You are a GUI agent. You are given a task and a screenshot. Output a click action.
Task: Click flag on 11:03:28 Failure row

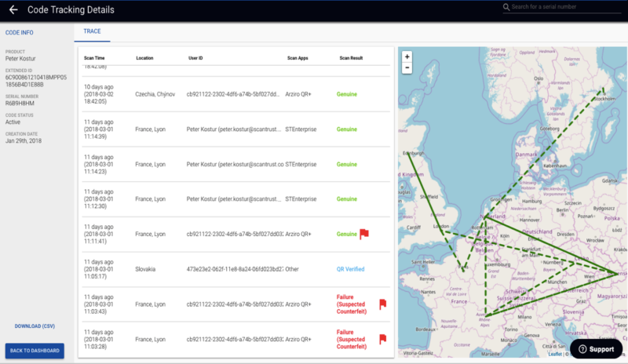383,339
